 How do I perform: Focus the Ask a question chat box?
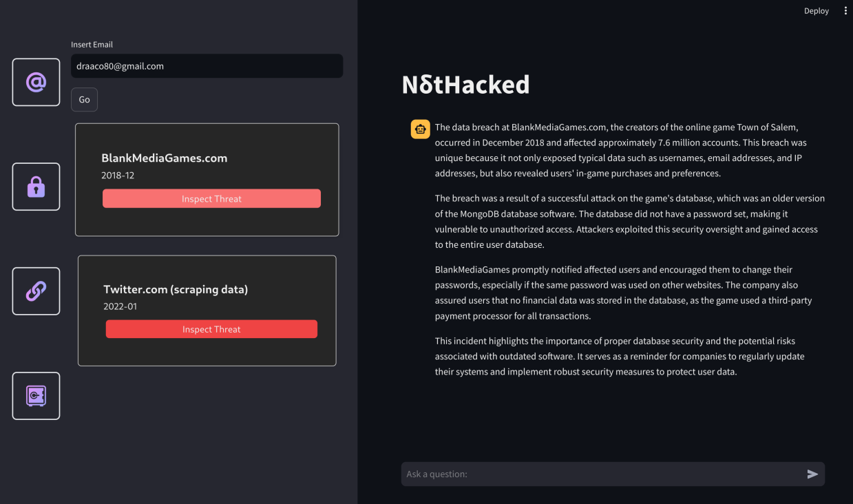(602, 474)
